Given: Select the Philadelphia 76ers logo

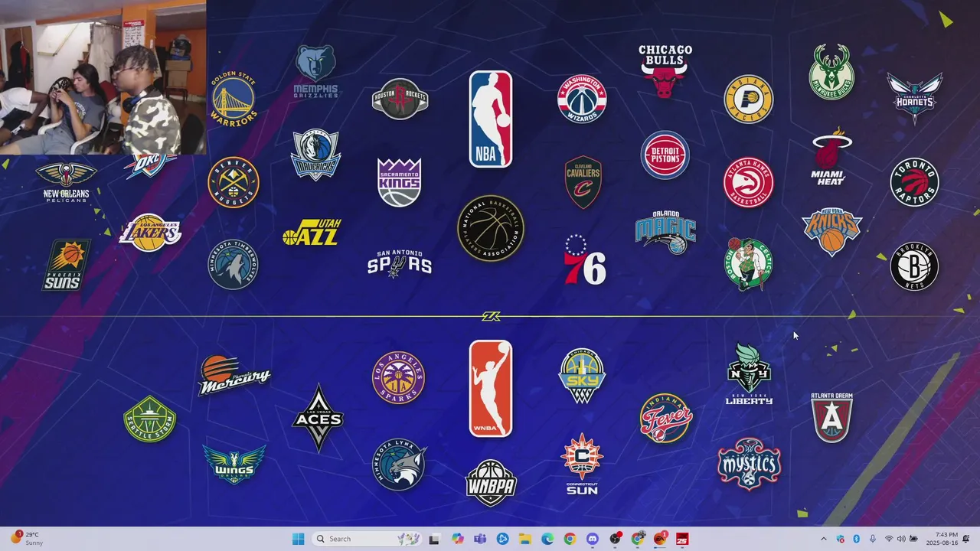Looking at the screenshot, I should 585,260.
